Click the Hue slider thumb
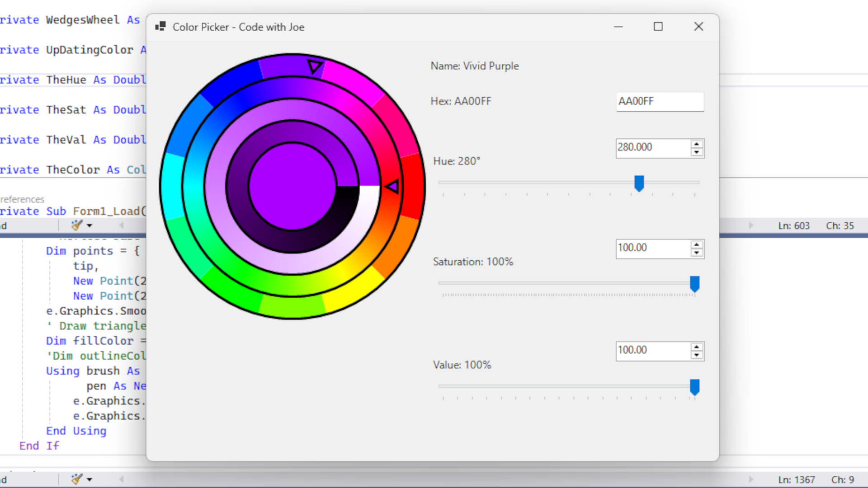 tap(639, 183)
